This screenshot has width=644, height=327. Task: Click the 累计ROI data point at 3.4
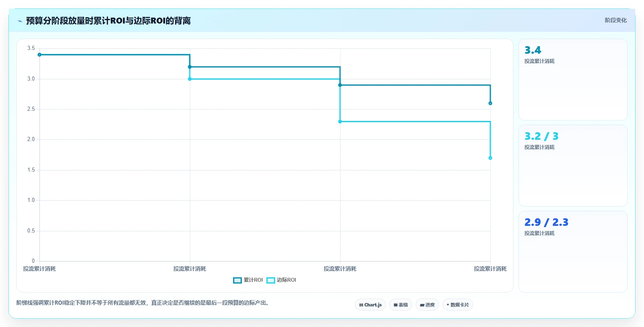[39, 55]
